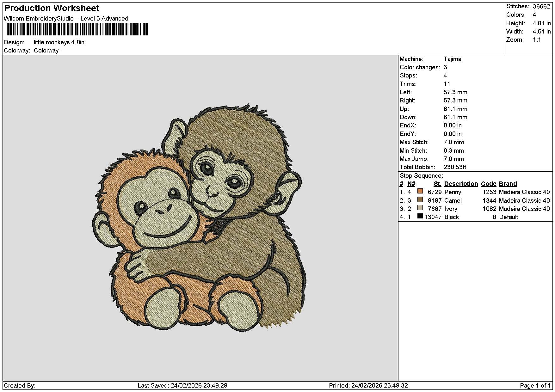
Task: Click the 'Max Jump:' label
Action: point(414,159)
